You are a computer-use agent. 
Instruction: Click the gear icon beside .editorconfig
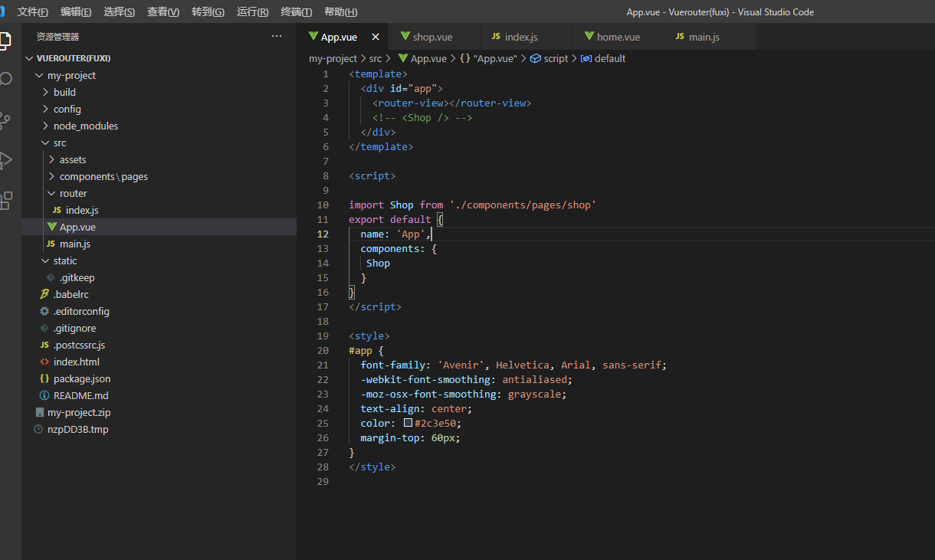point(44,311)
